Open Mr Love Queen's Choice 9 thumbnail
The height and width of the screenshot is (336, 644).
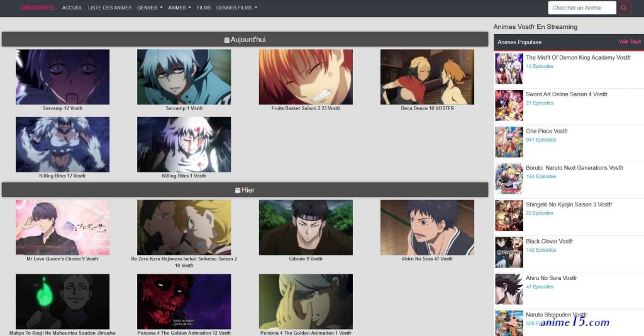(62, 228)
